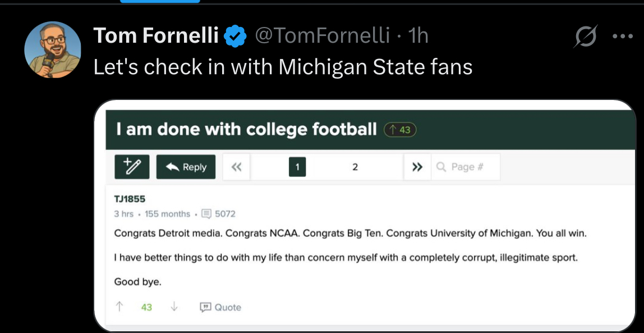Click the 1h tweet timestamp
Image resolution: width=644 pixels, height=333 pixels.
(418, 36)
